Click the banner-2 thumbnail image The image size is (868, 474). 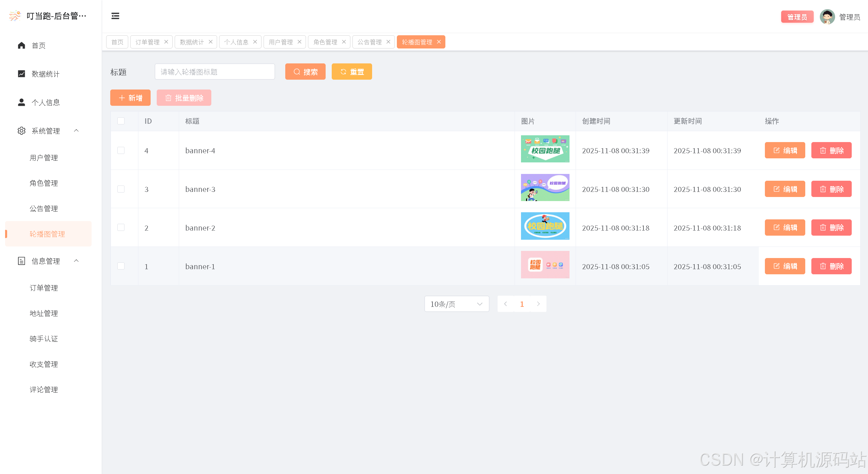coord(545,226)
